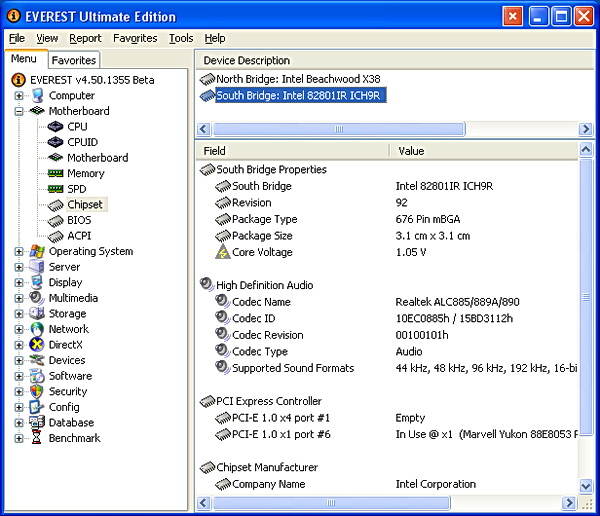
Task: Click the device list scroll right arrow
Action: [585, 129]
